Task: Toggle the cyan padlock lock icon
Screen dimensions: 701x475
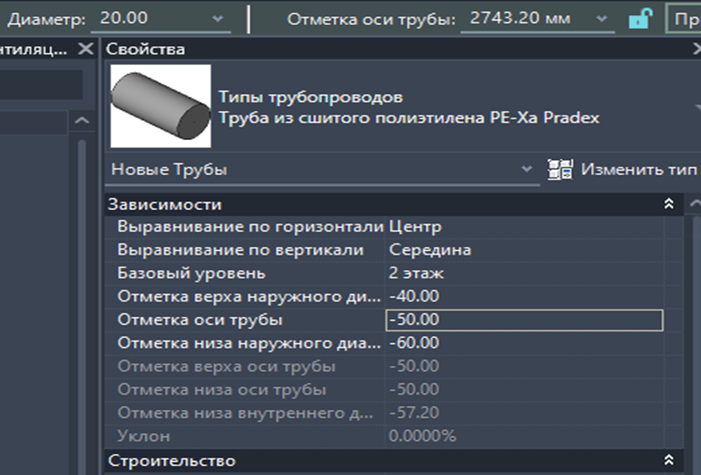Action: [640, 19]
